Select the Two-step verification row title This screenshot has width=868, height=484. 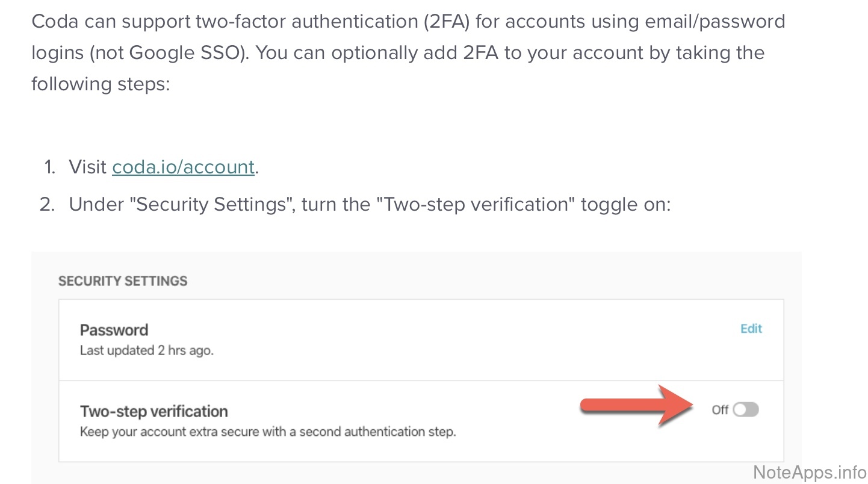pyautogui.click(x=153, y=412)
